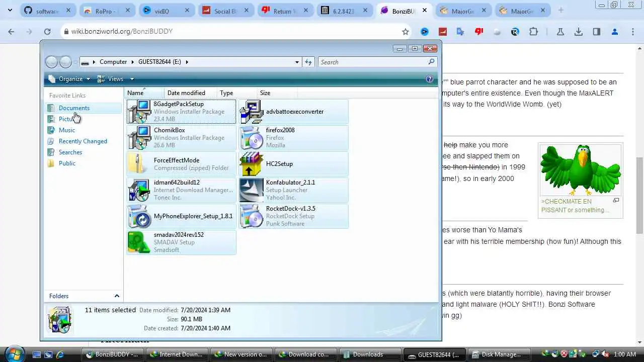Click the search magnifier icon in Explorer
Screen dimensions: 644x362
click(431, 62)
